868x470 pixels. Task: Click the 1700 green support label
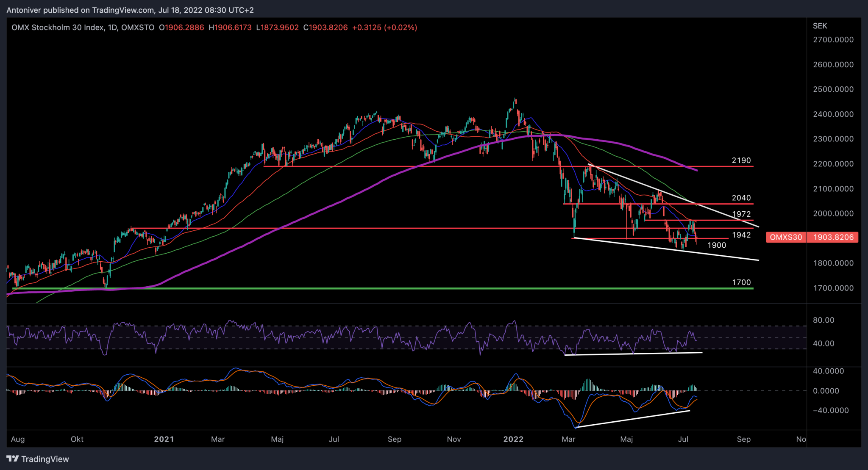click(741, 282)
